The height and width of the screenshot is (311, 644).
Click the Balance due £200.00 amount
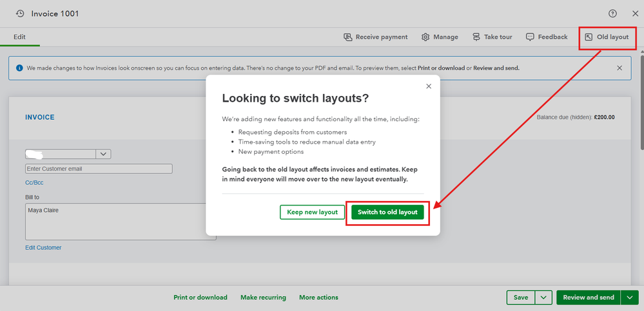click(x=604, y=117)
